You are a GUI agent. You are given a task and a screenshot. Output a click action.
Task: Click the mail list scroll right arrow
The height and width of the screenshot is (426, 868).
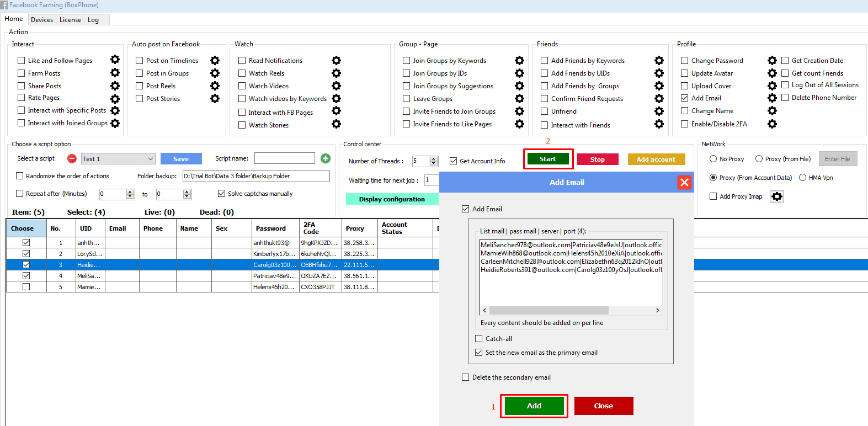pos(657,311)
